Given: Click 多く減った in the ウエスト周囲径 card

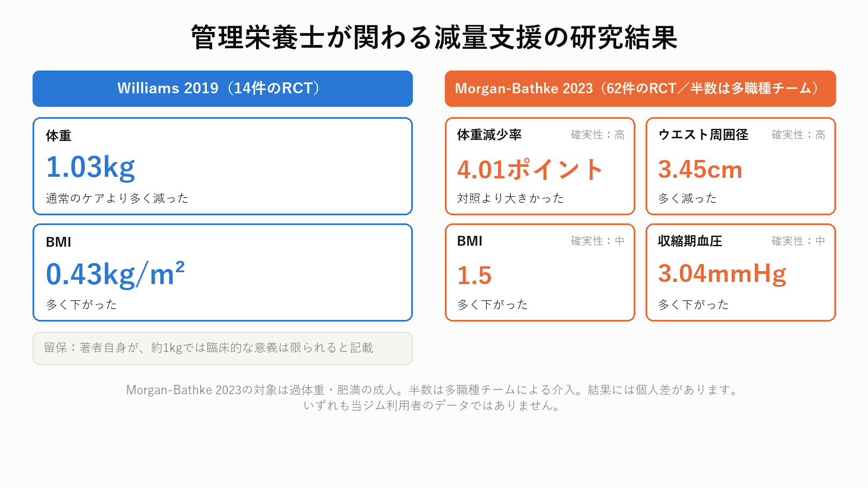Looking at the screenshot, I should pyautogui.click(x=687, y=198).
